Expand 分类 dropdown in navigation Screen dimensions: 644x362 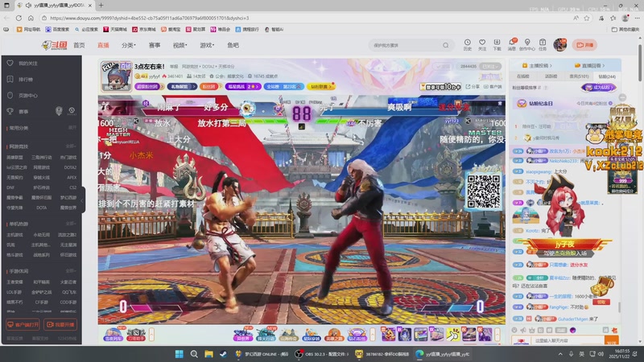128,45
